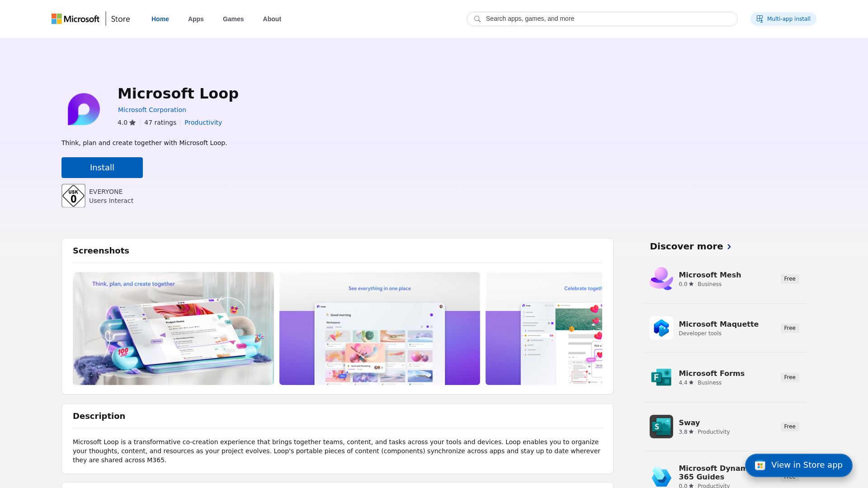Click the search magnifier icon

tap(477, 19)
